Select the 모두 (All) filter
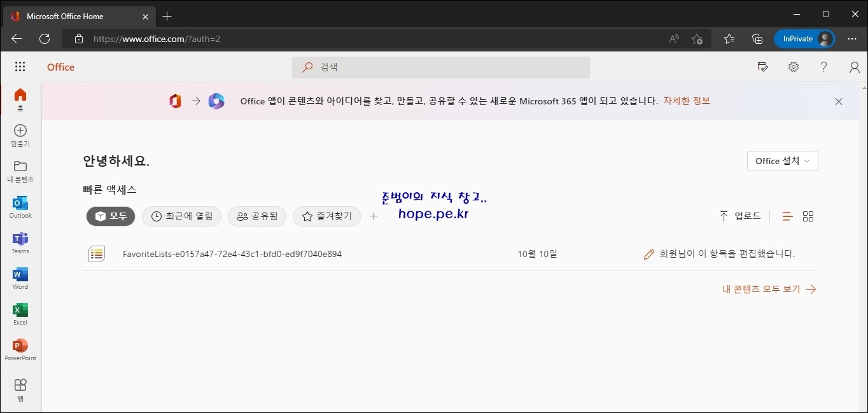868x413 pixels. [111, 216]
